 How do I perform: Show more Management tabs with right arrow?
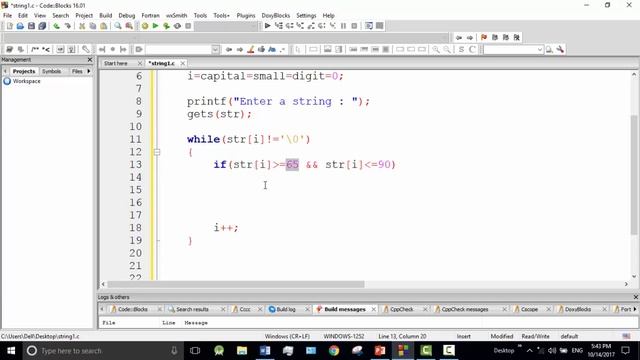(x=89, y=71)
